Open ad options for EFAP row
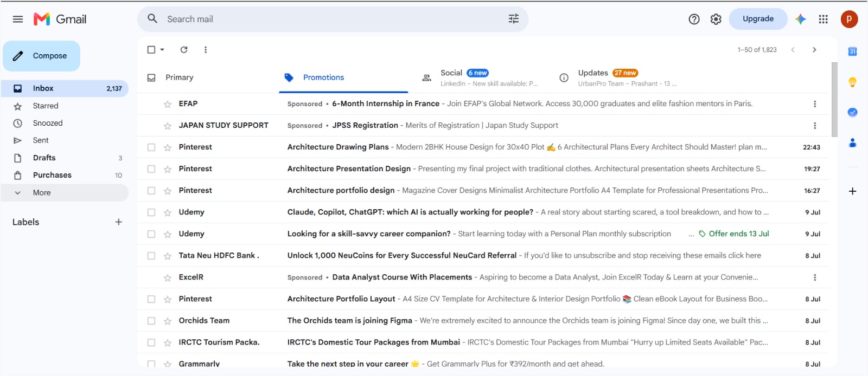 (814, 104)
